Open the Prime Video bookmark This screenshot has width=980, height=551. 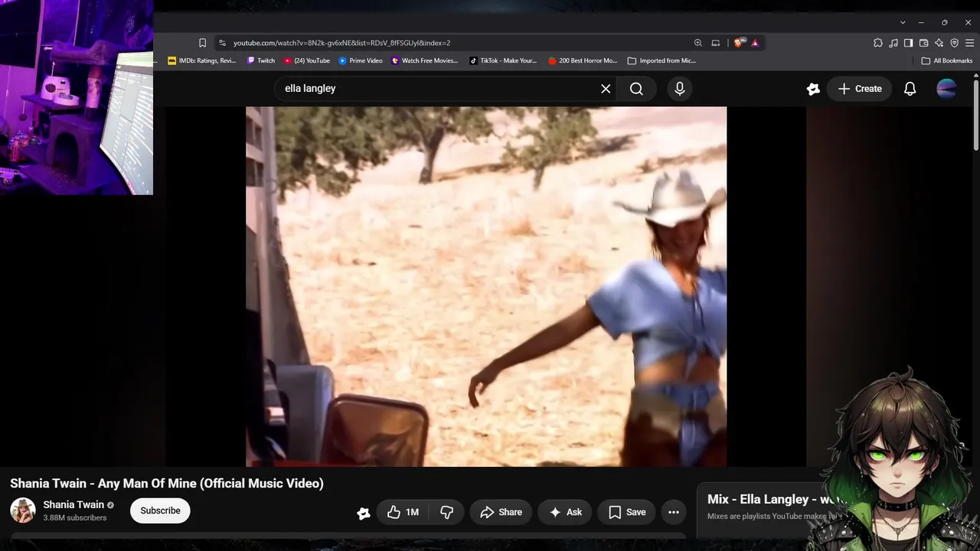[361, 60]
